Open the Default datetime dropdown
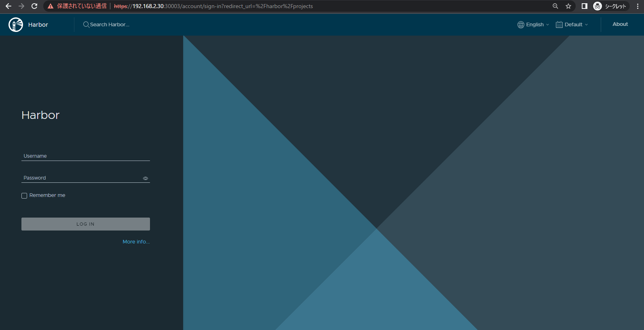The image size is (644, 330). pyautogui.click(x=572, y=25)
